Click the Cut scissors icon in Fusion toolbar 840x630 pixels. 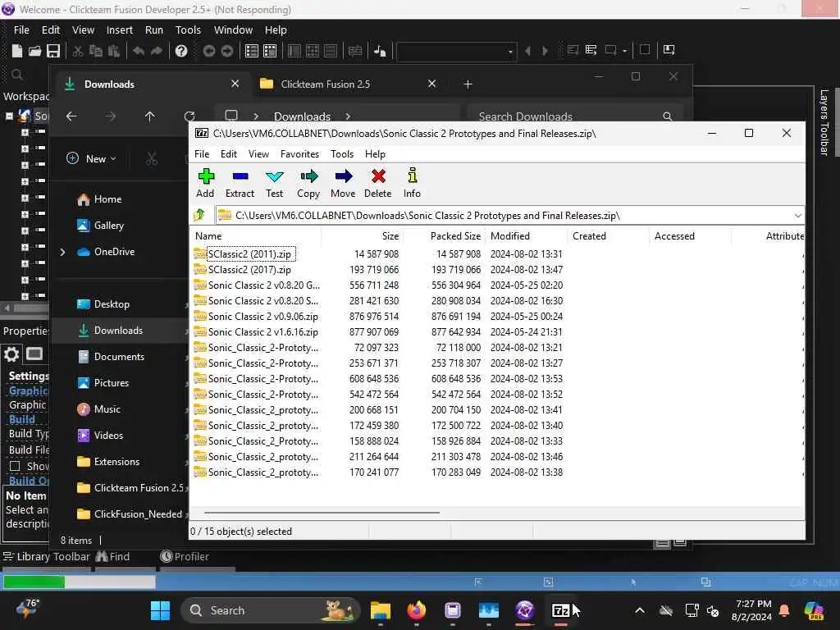point(78,51)
